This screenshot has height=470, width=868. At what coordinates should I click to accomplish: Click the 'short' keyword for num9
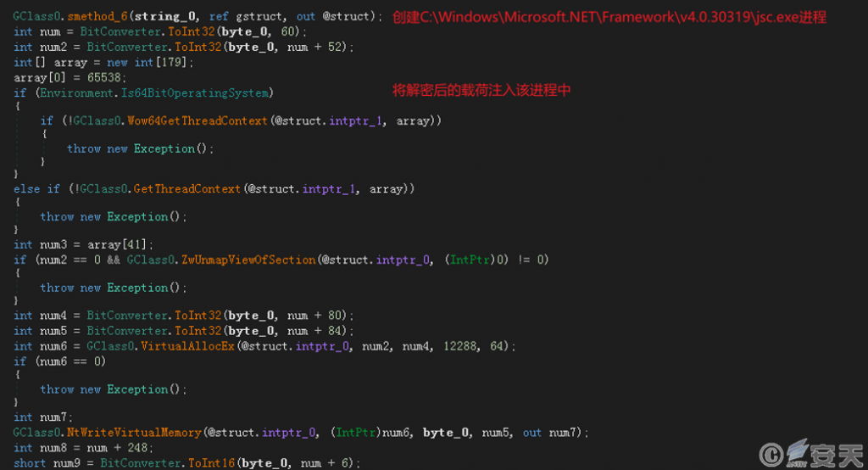click(x=30, y=463)
